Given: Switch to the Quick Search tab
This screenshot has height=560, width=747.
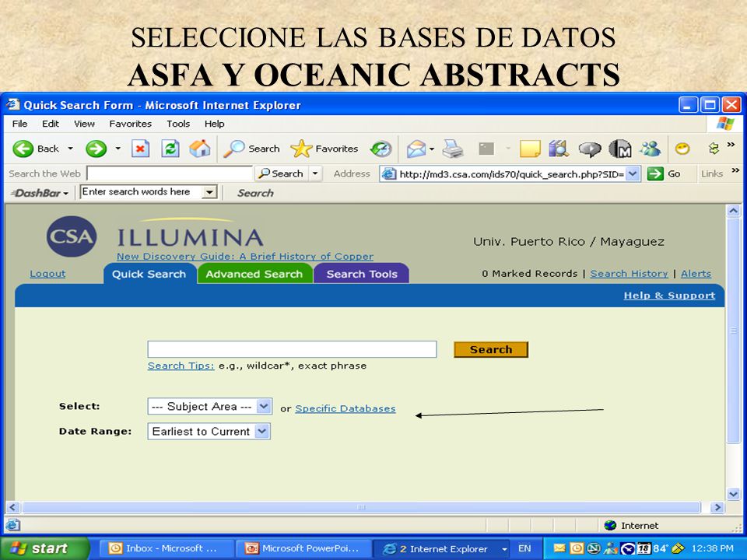Looking at the screenshot, I should point(149,274).
